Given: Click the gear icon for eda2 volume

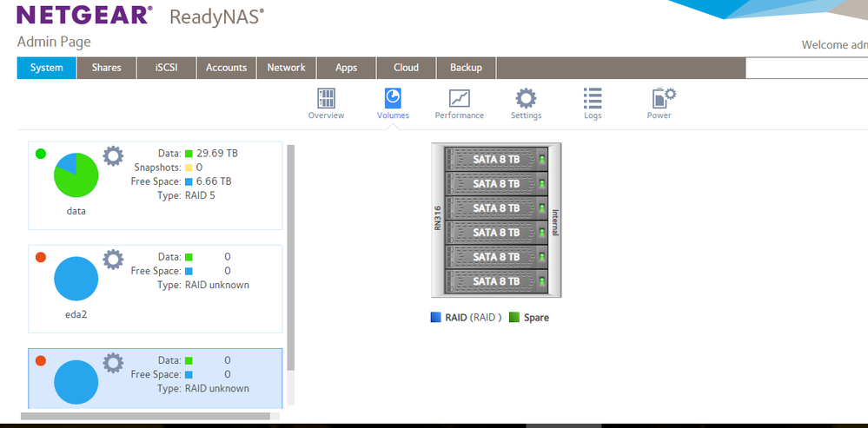Looking at the screenshot, I should [x=113, y=260].
